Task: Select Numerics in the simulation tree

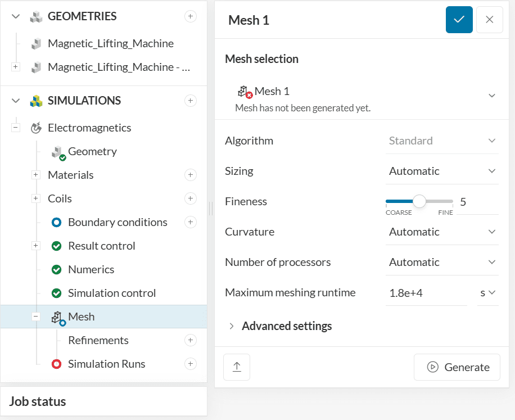Action: pyautogui.click(x=91, y=269)
